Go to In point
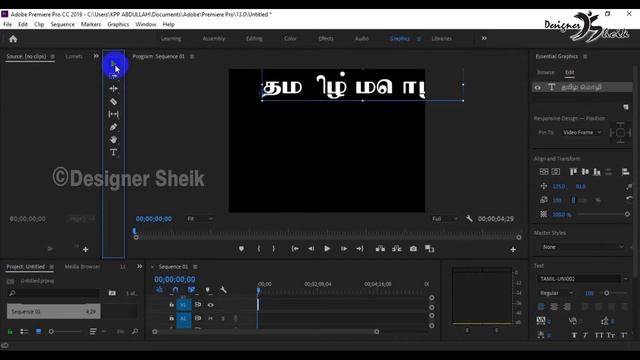 point(295,249)
